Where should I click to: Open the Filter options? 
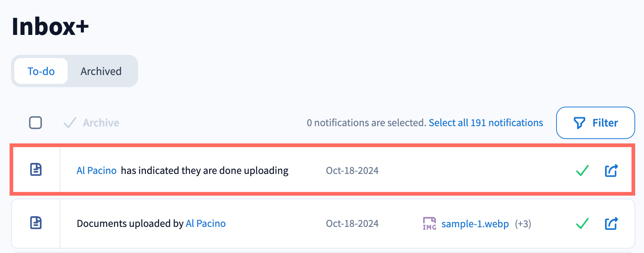pos(595,123)
